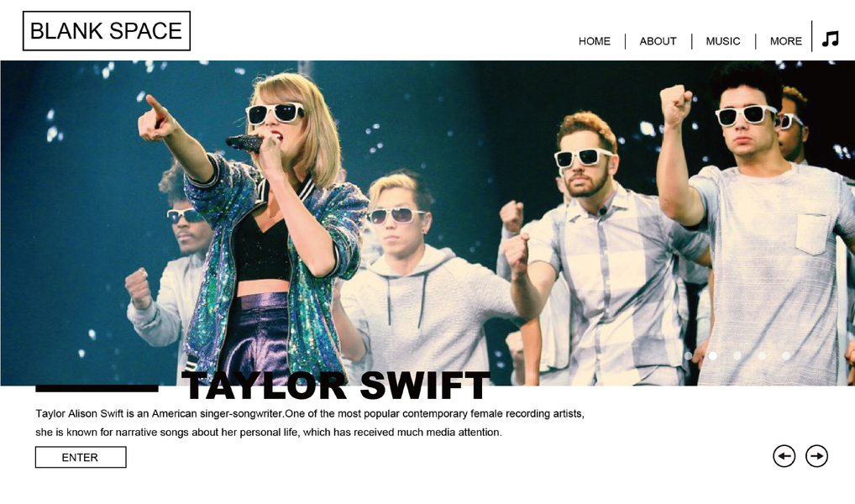855x504 pixels.
Task: Open the ABOUT menu item
Action: click(658, 41)
